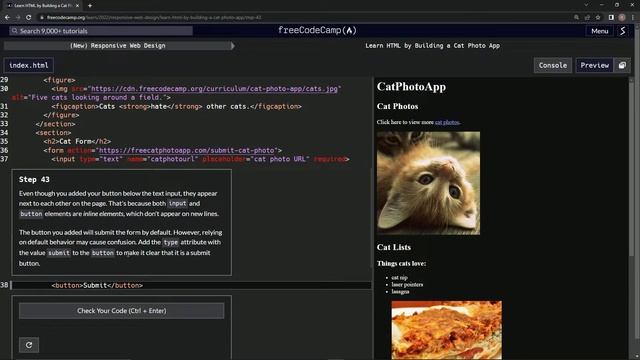
Task: Open Chrome three-dot menu
Action: (x=633, y=18)
